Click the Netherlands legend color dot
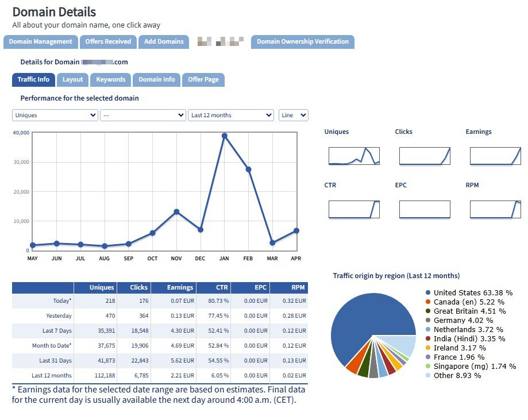Viewport: 528px width, 420px height. (428, 329)
